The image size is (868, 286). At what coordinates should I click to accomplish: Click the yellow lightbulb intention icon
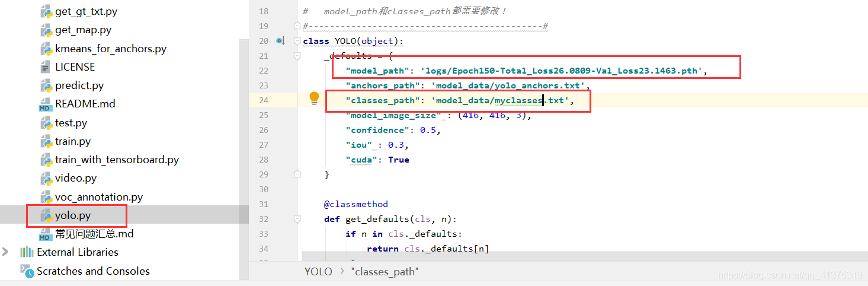(x=314, y=98)
